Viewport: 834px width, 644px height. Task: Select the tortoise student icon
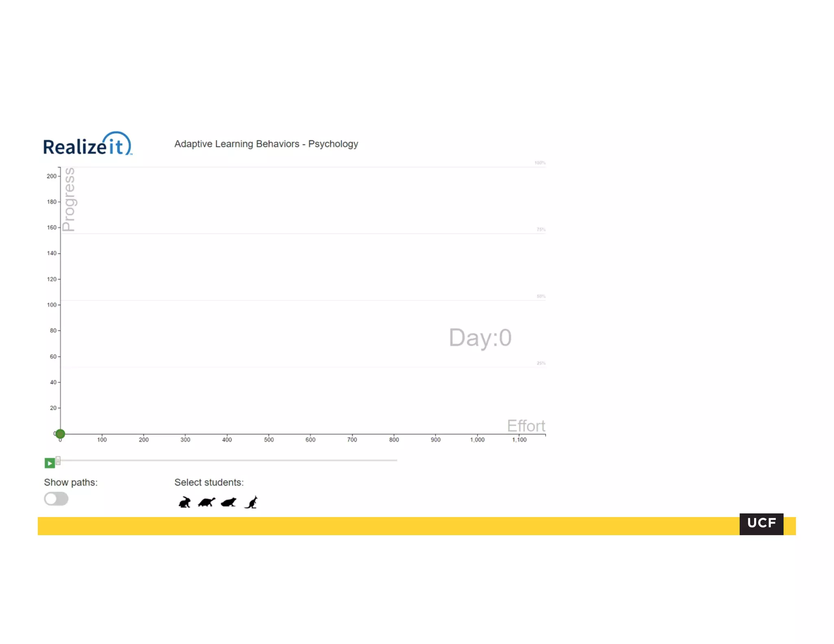pos(206,502)
